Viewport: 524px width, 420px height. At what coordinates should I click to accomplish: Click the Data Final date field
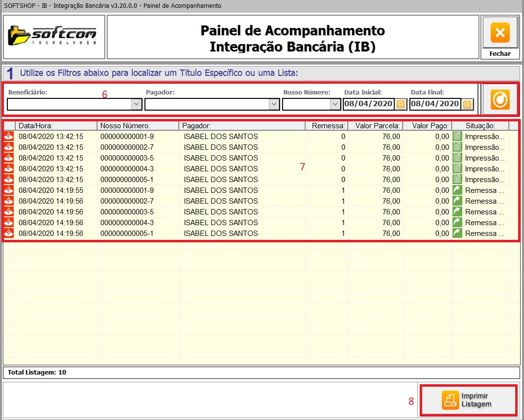[435, 104]
